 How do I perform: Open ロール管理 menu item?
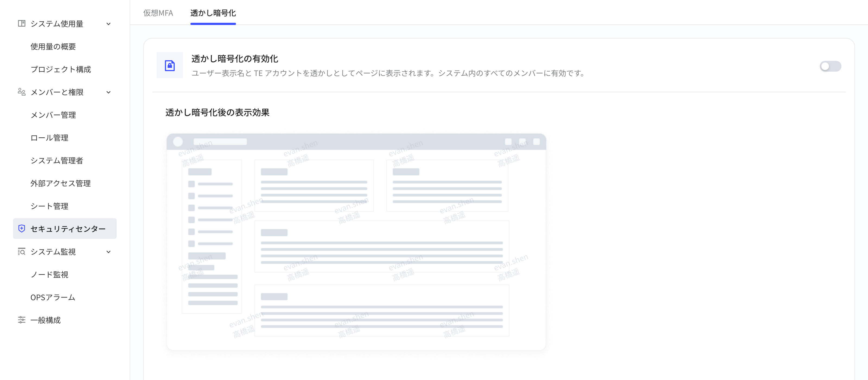[50, 138]
